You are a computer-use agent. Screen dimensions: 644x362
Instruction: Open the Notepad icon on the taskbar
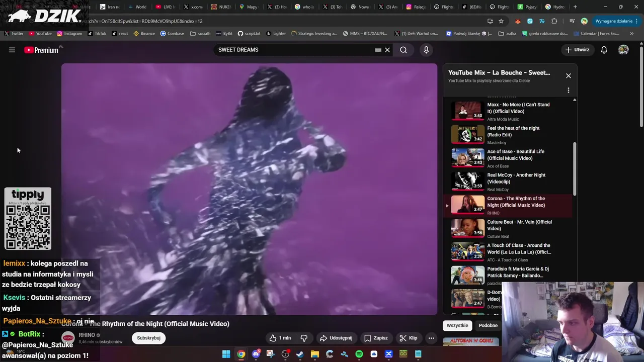(x=418, y=354)
